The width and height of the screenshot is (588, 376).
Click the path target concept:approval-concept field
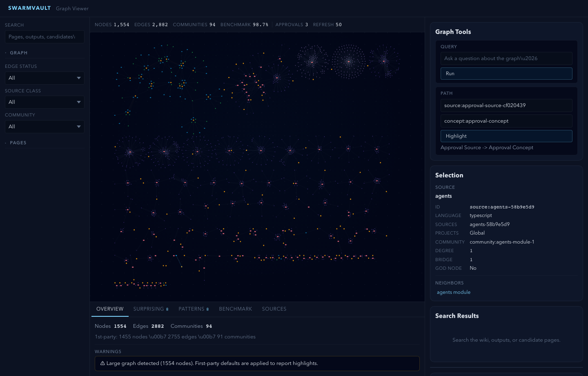pyautogui.click(x=506, y=121)
